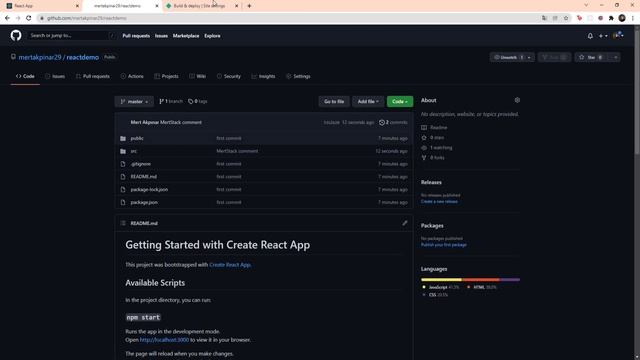Open the src folder

133,151
